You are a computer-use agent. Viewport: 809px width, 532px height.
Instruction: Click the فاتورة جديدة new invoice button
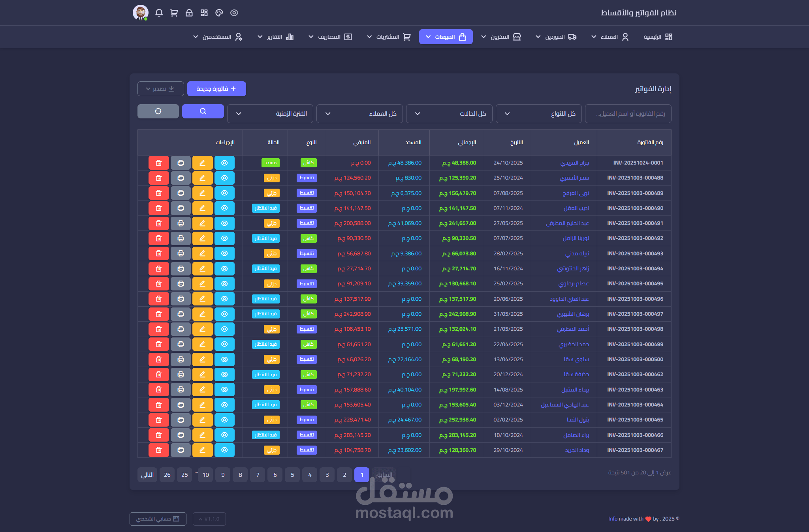216,89
